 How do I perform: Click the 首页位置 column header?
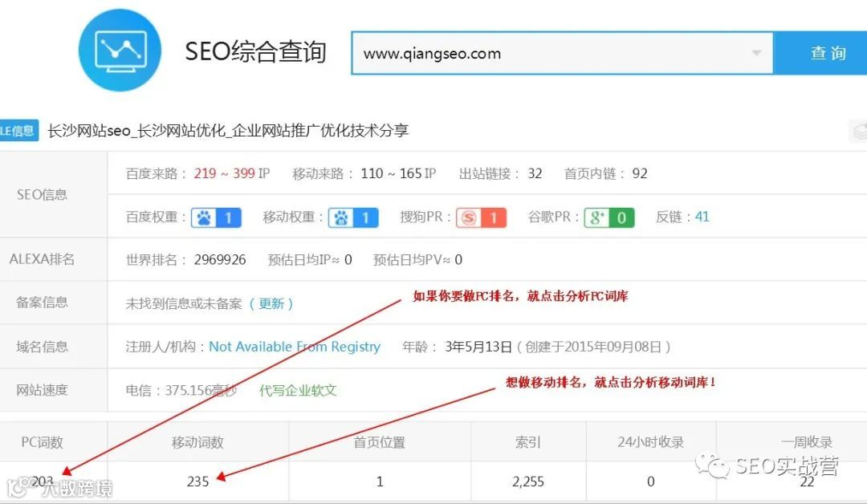point(380,442)
